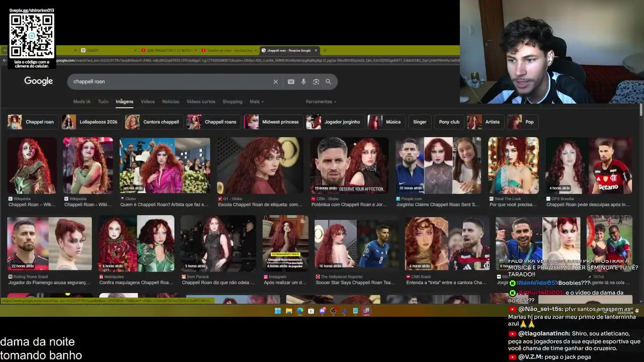Open 'Chappell Roan pede desculpas após in...' link
The width and height of the screenshot is (644, 362).
tap(588, 205)
